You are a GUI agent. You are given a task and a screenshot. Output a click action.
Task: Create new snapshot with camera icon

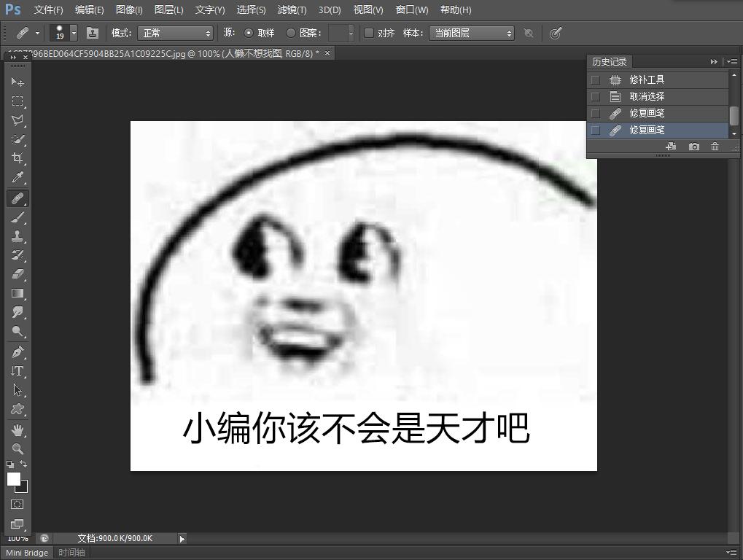click(x=693, y=147)
